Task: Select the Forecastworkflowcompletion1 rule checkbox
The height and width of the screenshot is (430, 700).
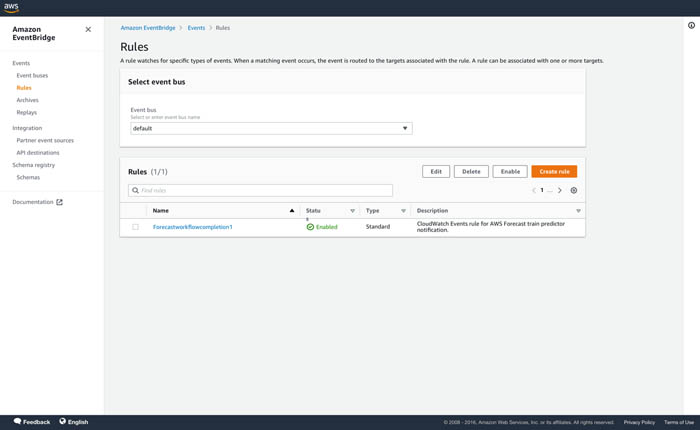Action: pyautogui.click(x=135, y=227)
